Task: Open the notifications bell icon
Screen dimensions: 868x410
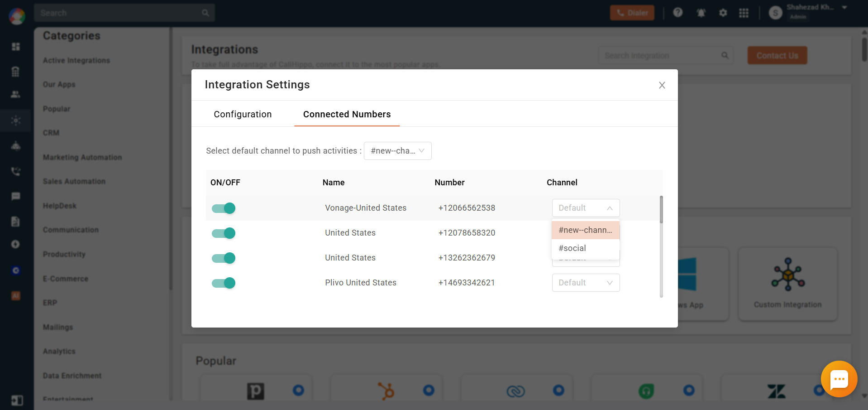Action: [701, 13]
